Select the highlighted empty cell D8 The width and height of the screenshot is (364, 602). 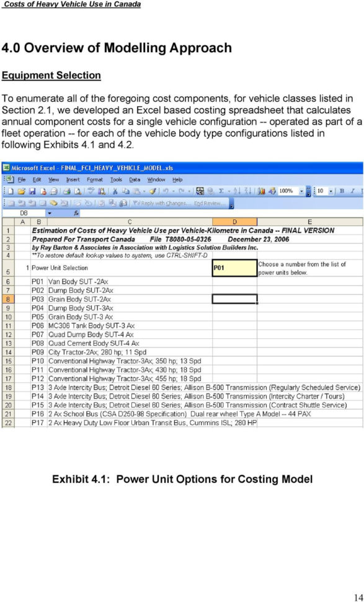[x=234, y=299]
